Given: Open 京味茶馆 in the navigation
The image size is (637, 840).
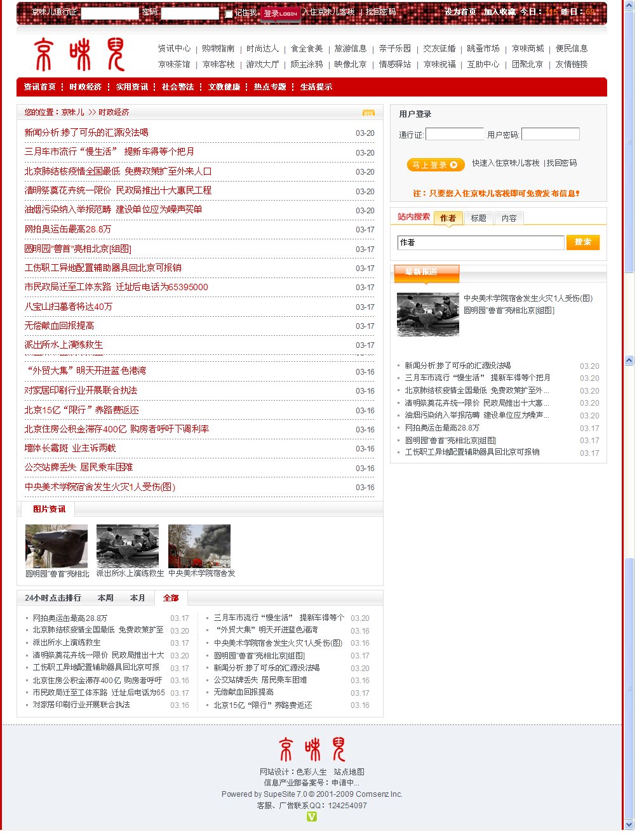Looking at the screenshot, I should 174,64.
